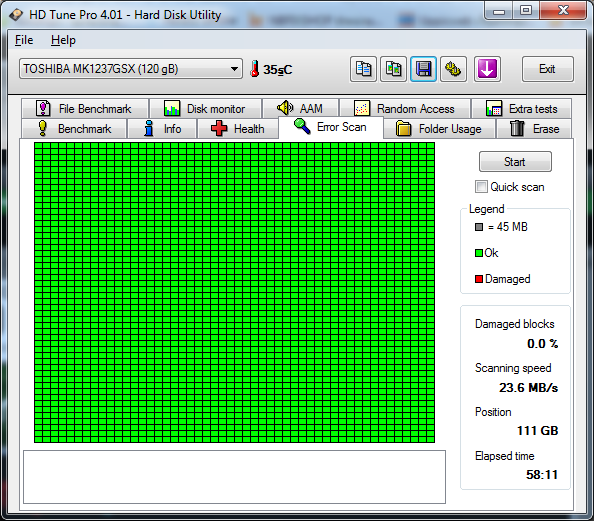Open the File menu
This screenshot has height=521, width=594.
pyautogui.click(x=24, y=40)
